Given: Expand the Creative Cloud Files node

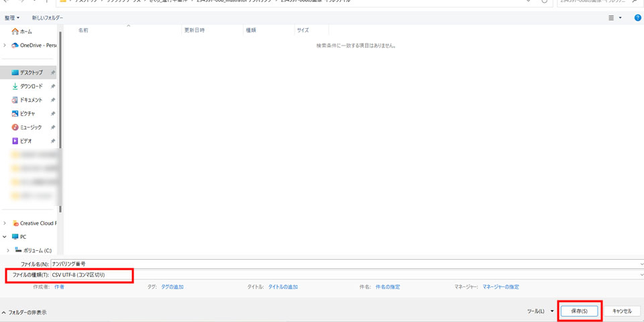Looking at the screenshot, I should pos(5,223).
